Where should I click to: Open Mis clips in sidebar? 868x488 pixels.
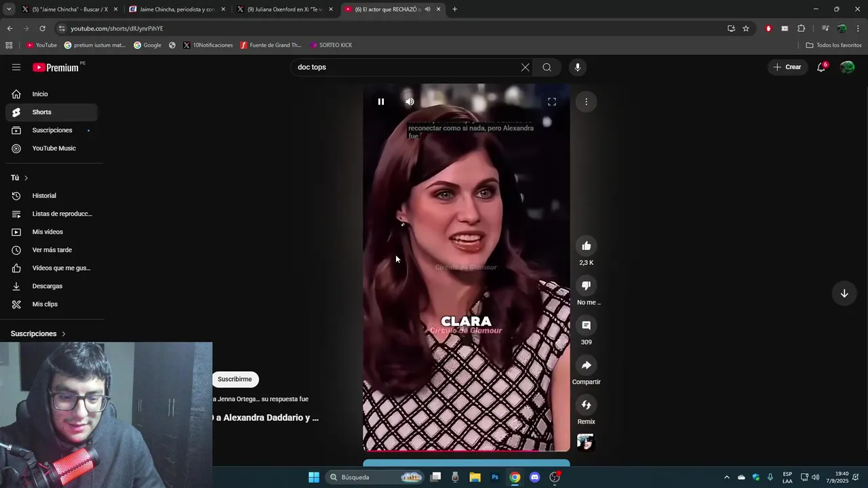point(52,304)
